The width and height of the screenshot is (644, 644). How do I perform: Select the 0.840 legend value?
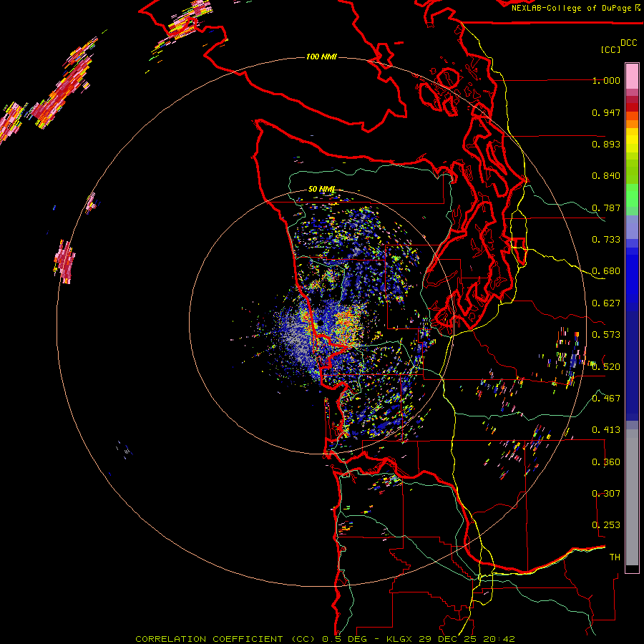[x=606, y=176]
